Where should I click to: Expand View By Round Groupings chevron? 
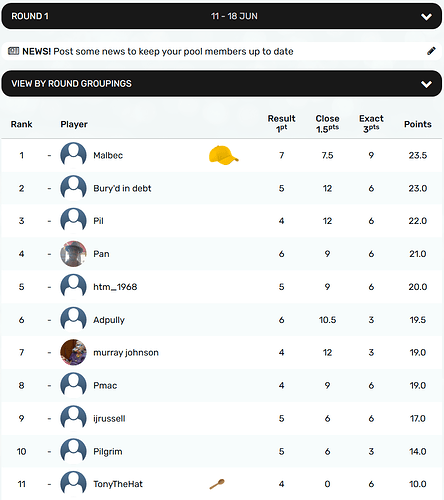426,84
